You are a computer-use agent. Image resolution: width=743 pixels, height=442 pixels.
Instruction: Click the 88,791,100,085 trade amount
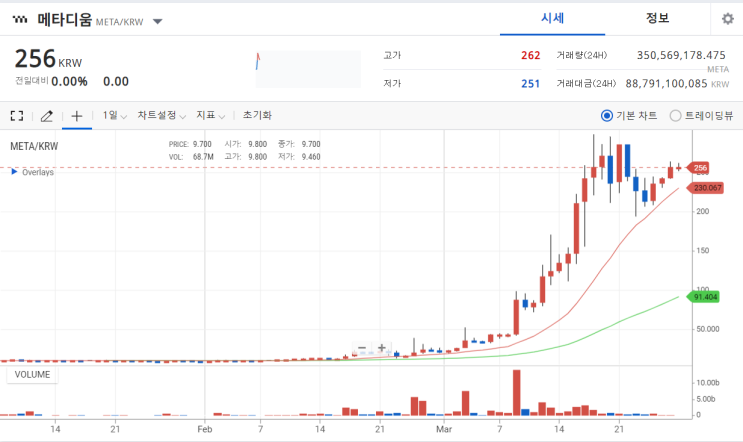click(x=666, y=84)
